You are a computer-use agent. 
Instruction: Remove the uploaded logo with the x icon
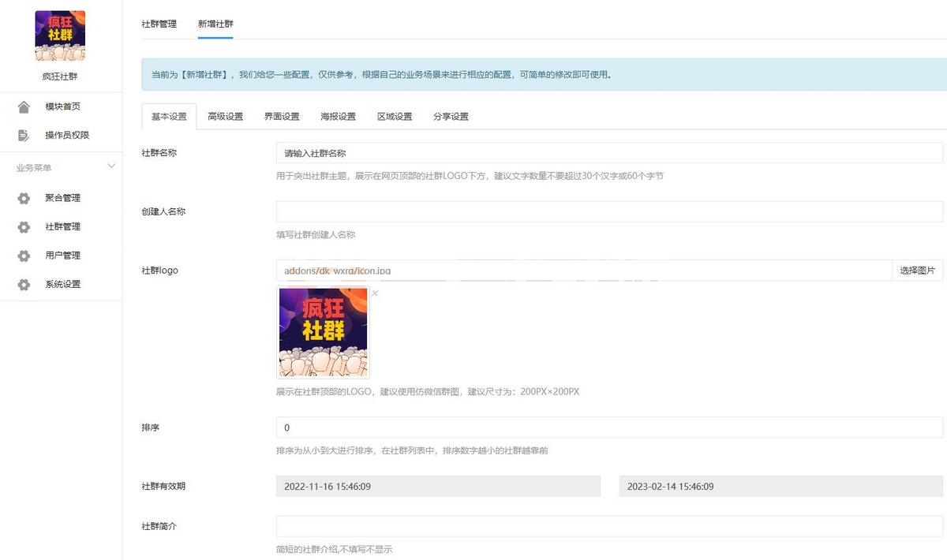pyautogui.click(x=375, y=293)
